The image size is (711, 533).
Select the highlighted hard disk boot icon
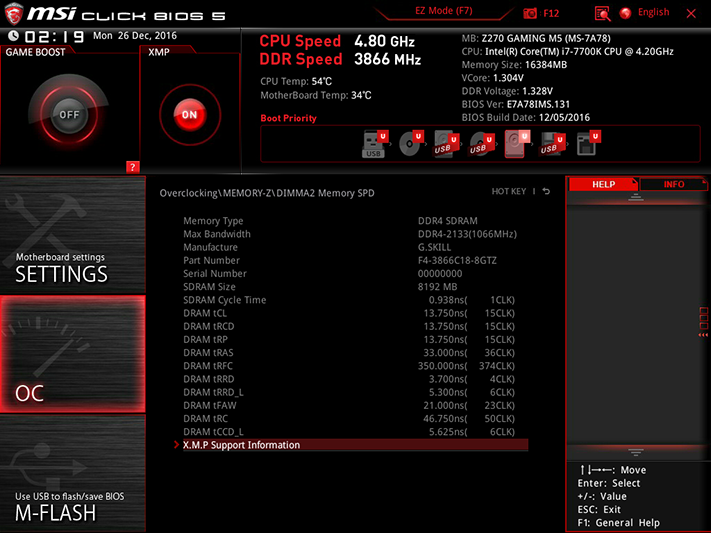point(516,144)
